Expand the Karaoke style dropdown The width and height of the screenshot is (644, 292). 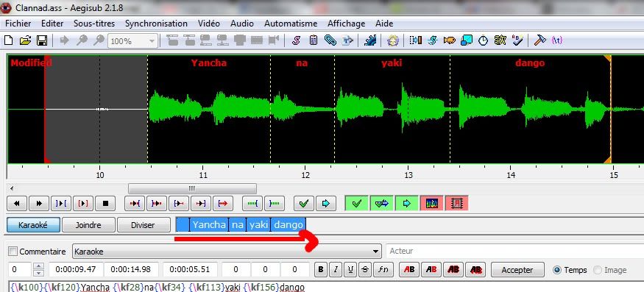pyautogui.click(x=375, y=252)
